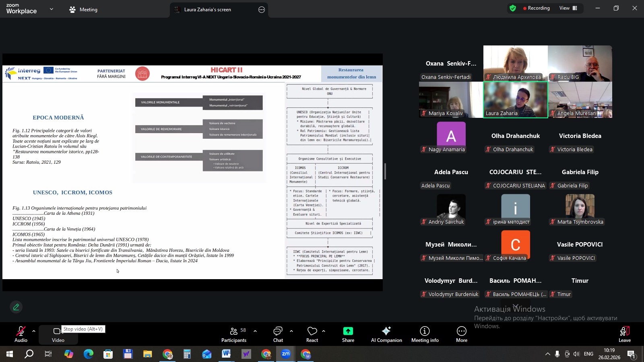
Task: Leave the meeting
Action: point(624,334)
